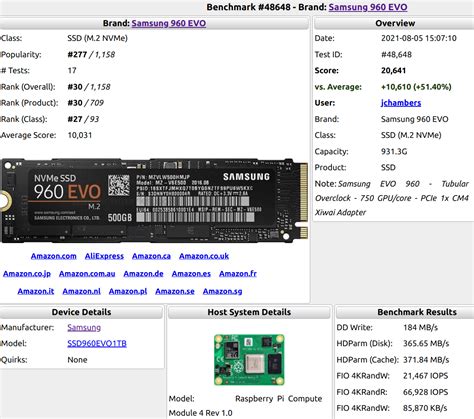Open the Samsung manufacturer link

click(x=84, y=327)
